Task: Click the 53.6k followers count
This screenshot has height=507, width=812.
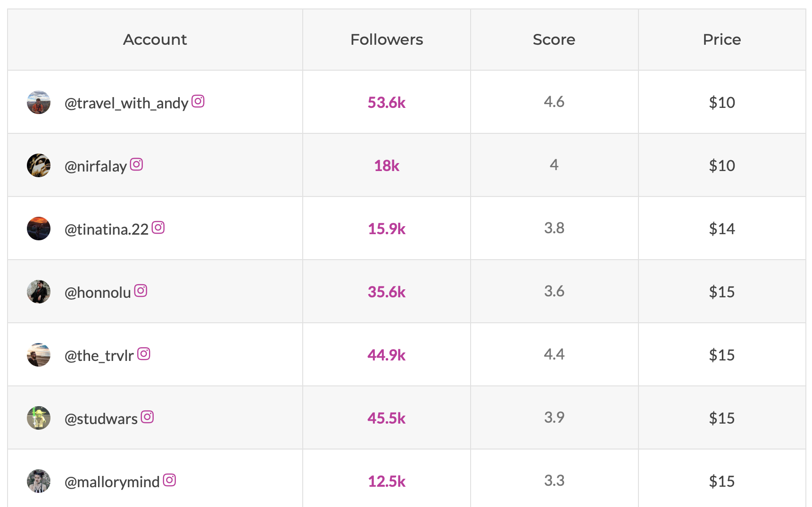Action: [x=387, y=103]
